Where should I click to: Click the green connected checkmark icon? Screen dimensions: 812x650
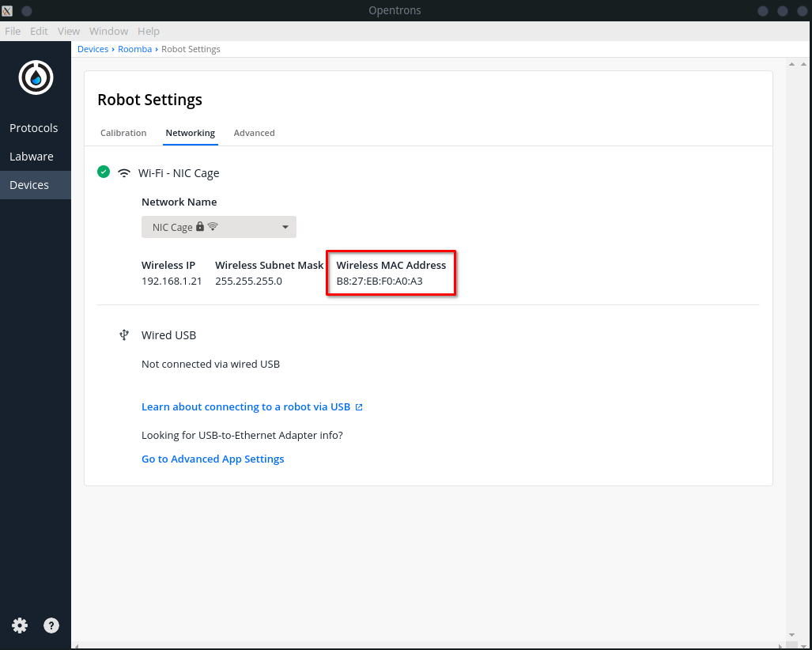[103, 172]
